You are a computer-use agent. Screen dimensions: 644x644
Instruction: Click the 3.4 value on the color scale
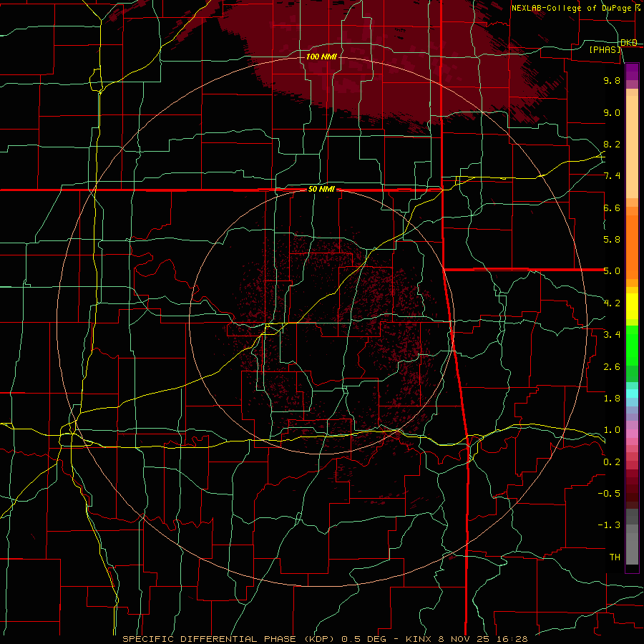pos(612,335)
